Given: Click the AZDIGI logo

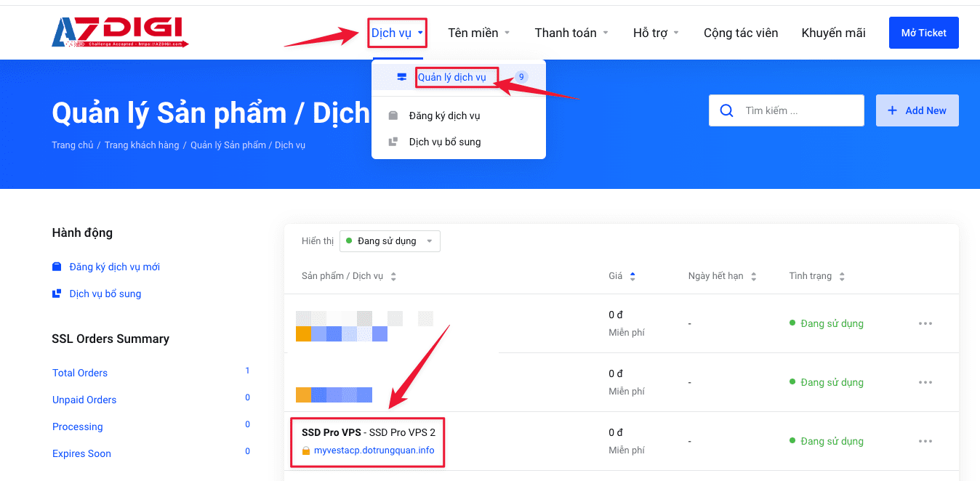Looking at the screenshot, I should (x=120, y=33).
